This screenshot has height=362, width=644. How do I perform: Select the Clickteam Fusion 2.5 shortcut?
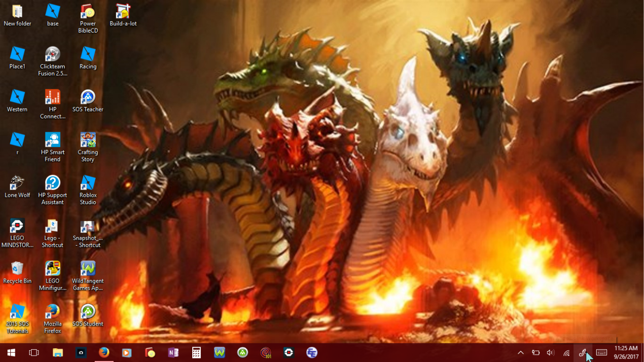click(x=53, y=62)
